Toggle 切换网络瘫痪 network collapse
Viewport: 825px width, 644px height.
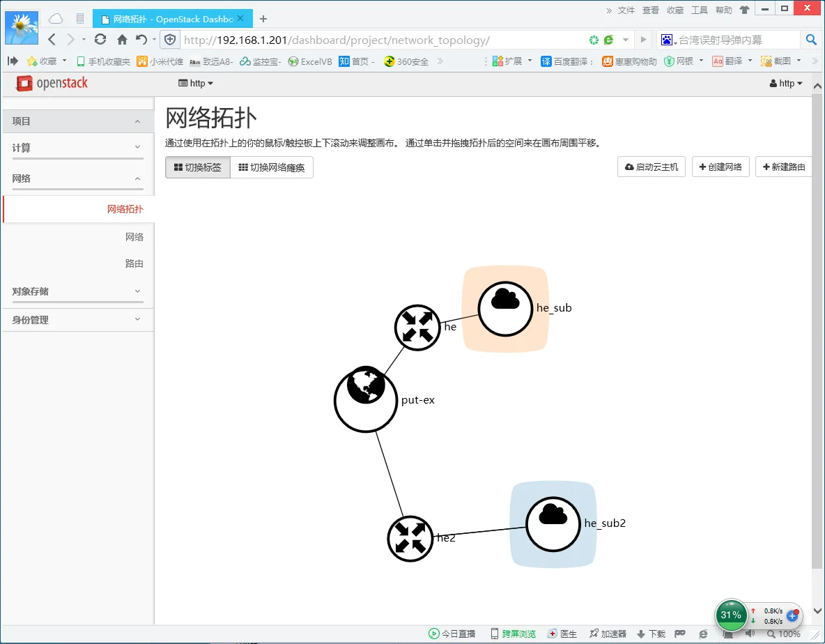[272, 167]
